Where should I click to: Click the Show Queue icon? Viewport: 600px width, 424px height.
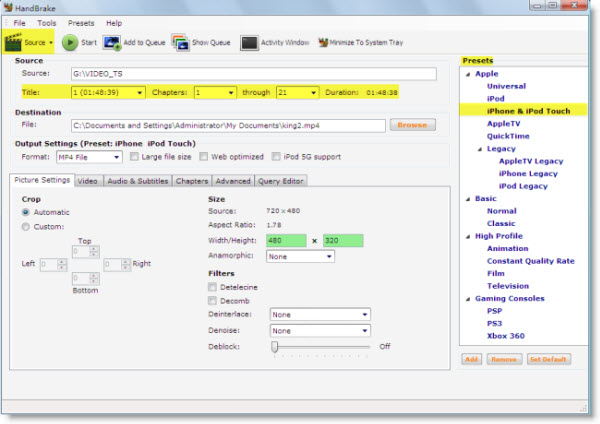[x=180, y=42]
